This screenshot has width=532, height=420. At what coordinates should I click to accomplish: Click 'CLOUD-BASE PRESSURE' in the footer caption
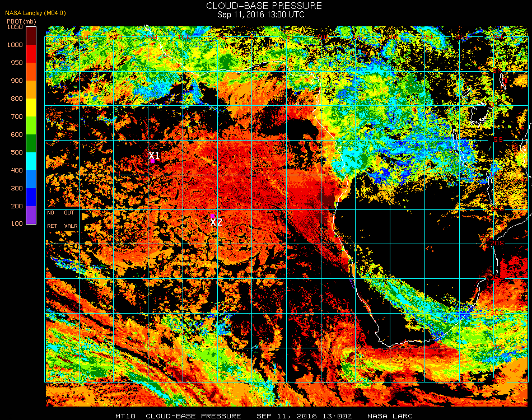coord(193,416)
